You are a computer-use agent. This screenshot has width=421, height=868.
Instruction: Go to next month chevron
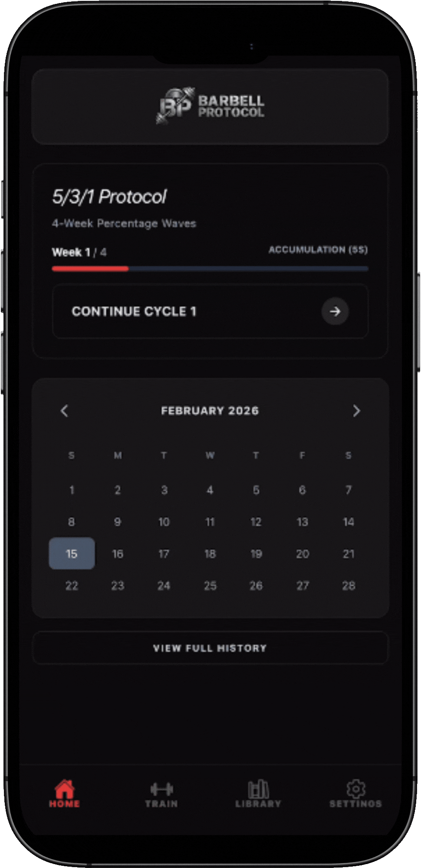coord(356,411)
